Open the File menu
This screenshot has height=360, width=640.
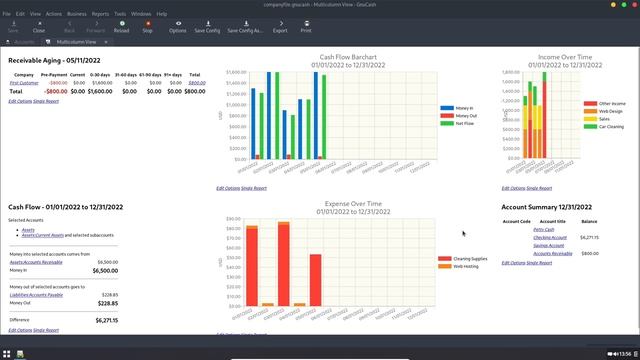(x=7, y=14)
